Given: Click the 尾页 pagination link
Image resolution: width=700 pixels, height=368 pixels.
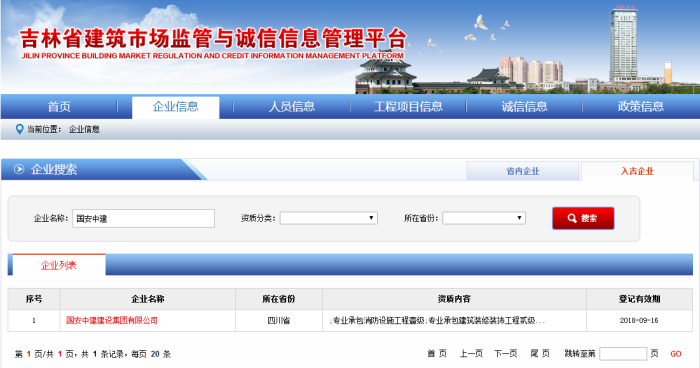Looking at the screenshot, I should (x=540, y=354).
